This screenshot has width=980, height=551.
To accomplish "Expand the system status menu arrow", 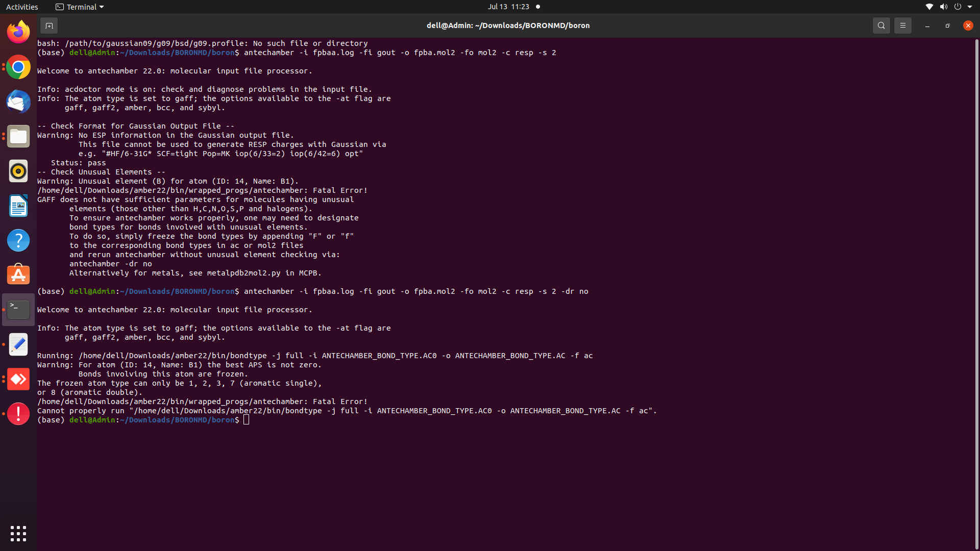I will point(970,7).
